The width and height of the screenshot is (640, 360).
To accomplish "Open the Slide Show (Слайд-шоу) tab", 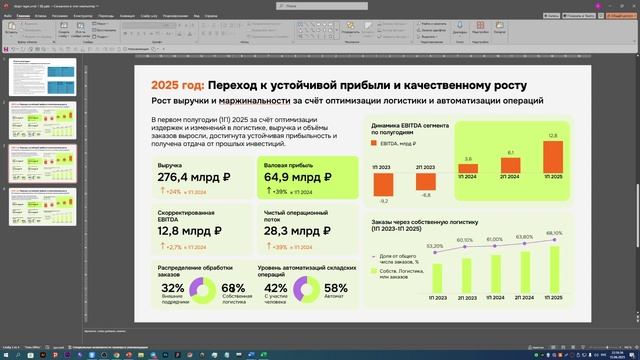I will [x=149, y=16].
